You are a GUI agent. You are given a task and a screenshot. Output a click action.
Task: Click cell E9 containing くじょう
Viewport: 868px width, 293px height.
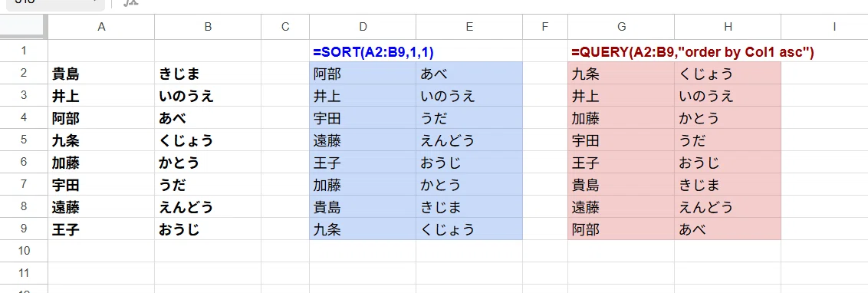[469, 229]
